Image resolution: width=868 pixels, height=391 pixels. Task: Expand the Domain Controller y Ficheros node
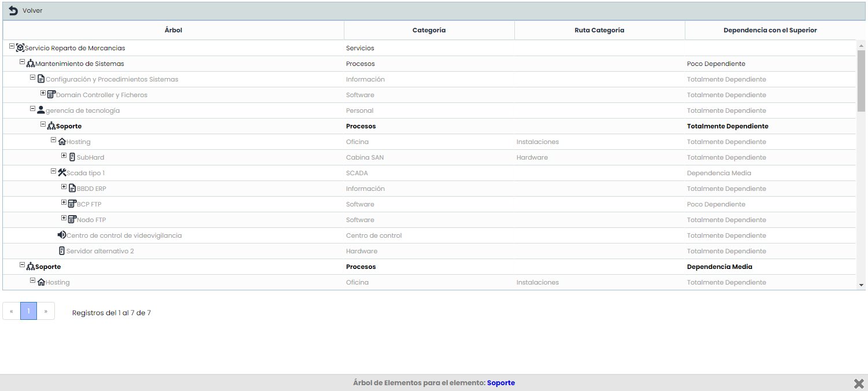click(x=43, y=93)
